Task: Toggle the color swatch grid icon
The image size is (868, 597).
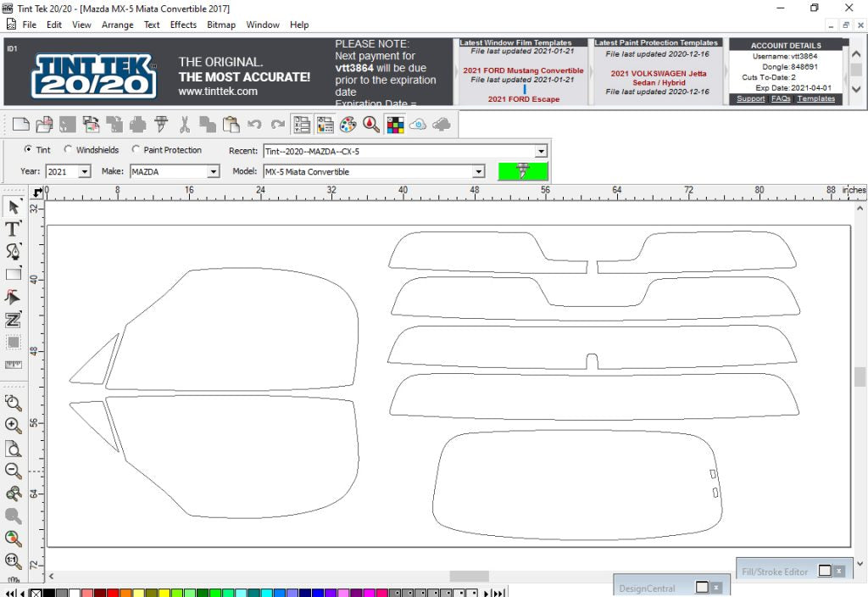Action: [395, 125]
